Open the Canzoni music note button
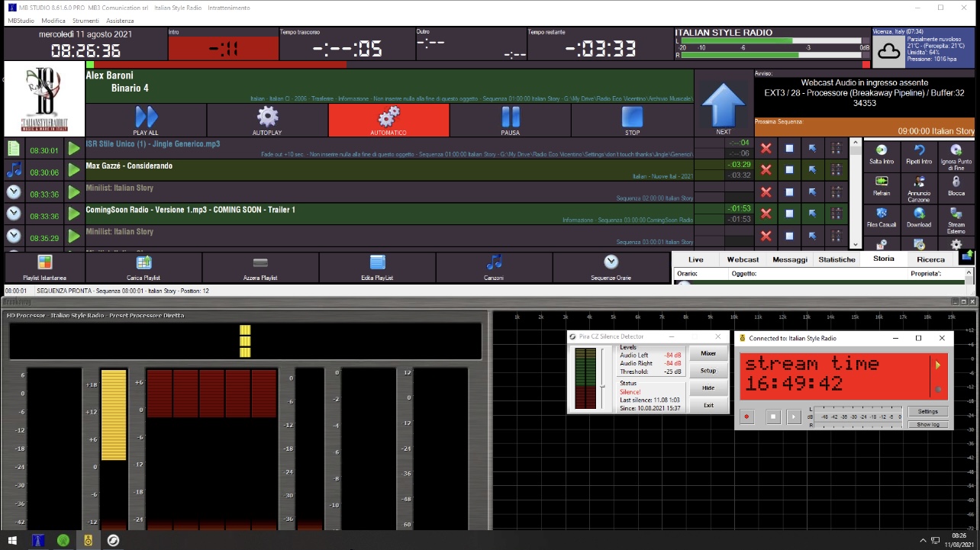This screenshot has height=550, width=980. (x=494, y=267)
